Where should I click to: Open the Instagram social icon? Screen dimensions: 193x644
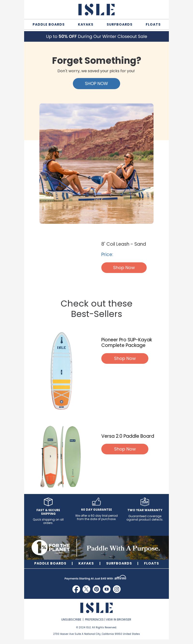(117, 589)
